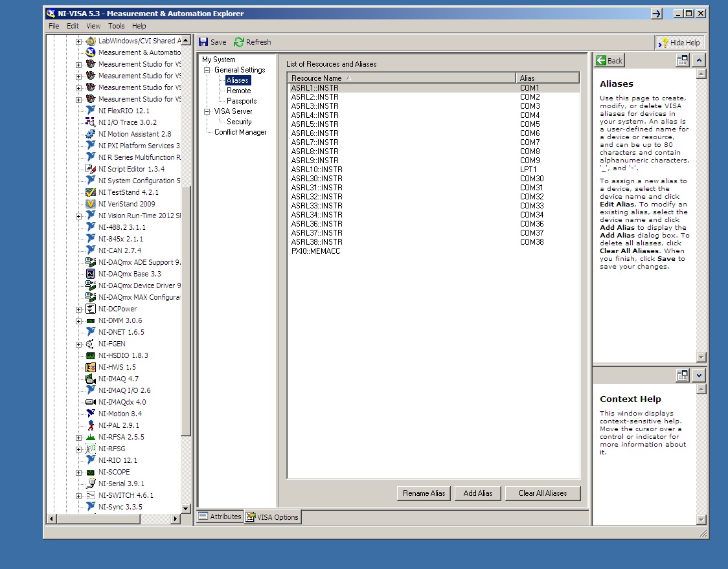This screenshot has width=728, height=569.
Task: Click the Hide Help question mark icon
Action: tap(663, 43)
